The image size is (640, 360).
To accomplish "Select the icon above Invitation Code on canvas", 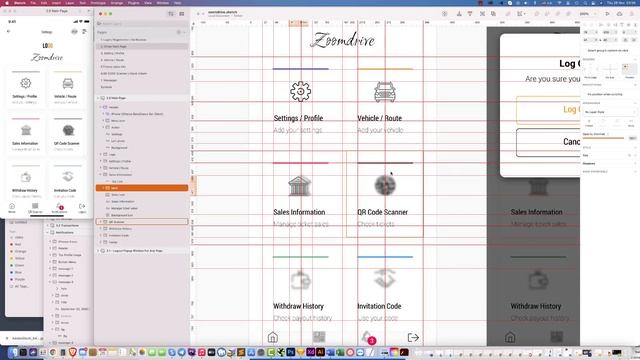I will (x=385, y=278).
